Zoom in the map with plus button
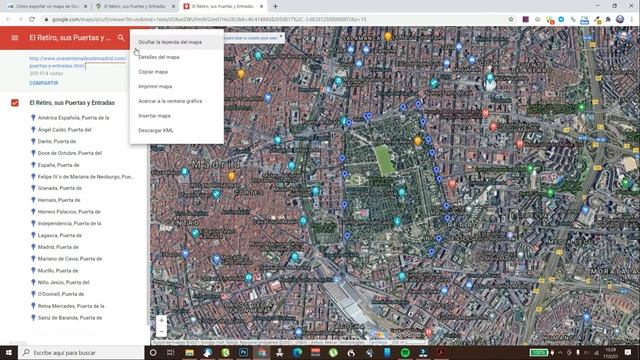640x360 pixels. pos(161,321)
